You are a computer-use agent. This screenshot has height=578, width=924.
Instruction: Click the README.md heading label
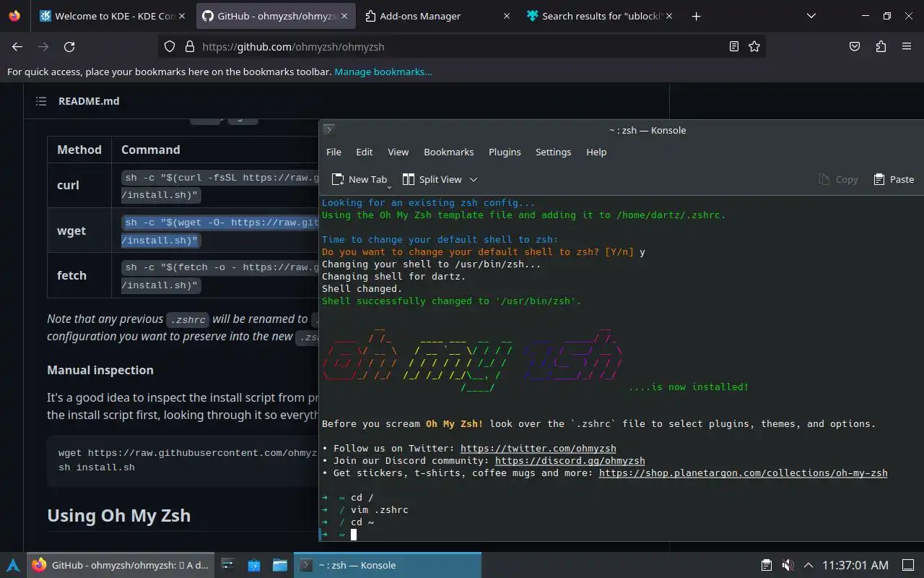(x=89, y=101)
